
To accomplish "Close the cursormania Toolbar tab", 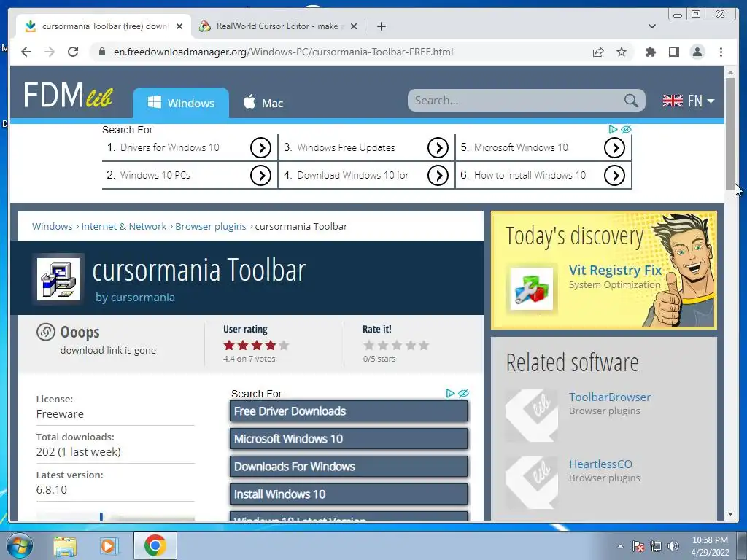I will [179, 26].
